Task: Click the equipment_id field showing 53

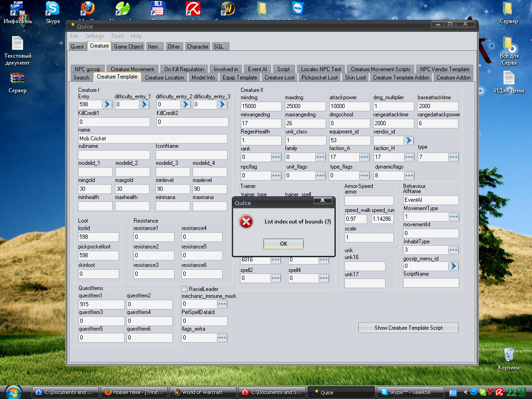Action: coord(350,140)
